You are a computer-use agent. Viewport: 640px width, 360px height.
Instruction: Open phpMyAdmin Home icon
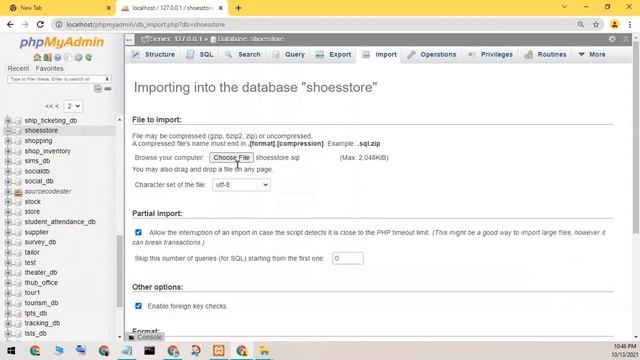click(37, 58)
